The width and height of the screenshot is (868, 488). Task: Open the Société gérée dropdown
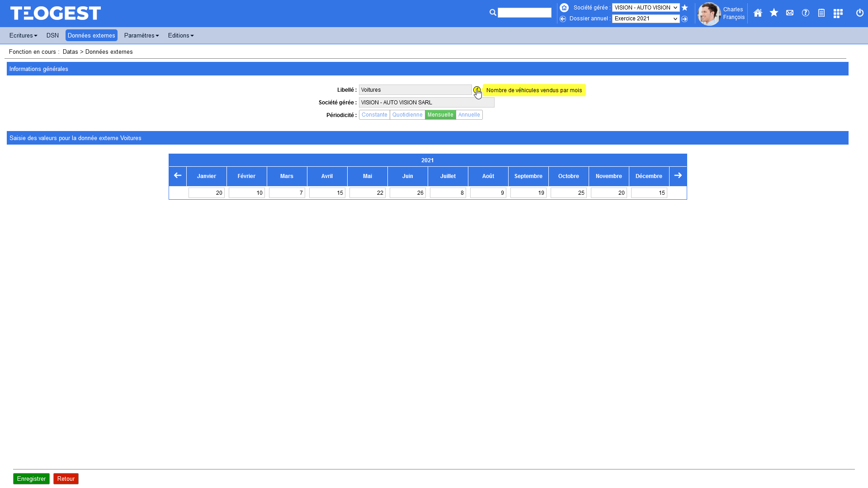pos(646,8)
